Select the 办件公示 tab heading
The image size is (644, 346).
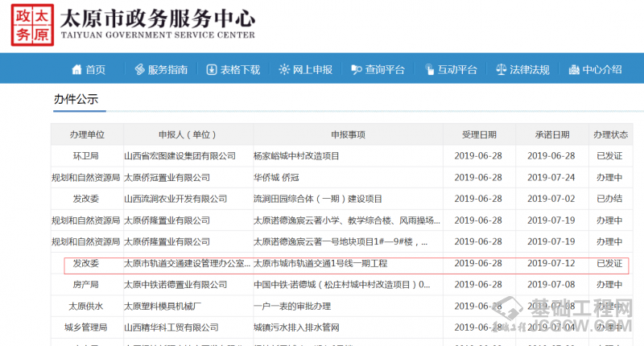[76, 99]
